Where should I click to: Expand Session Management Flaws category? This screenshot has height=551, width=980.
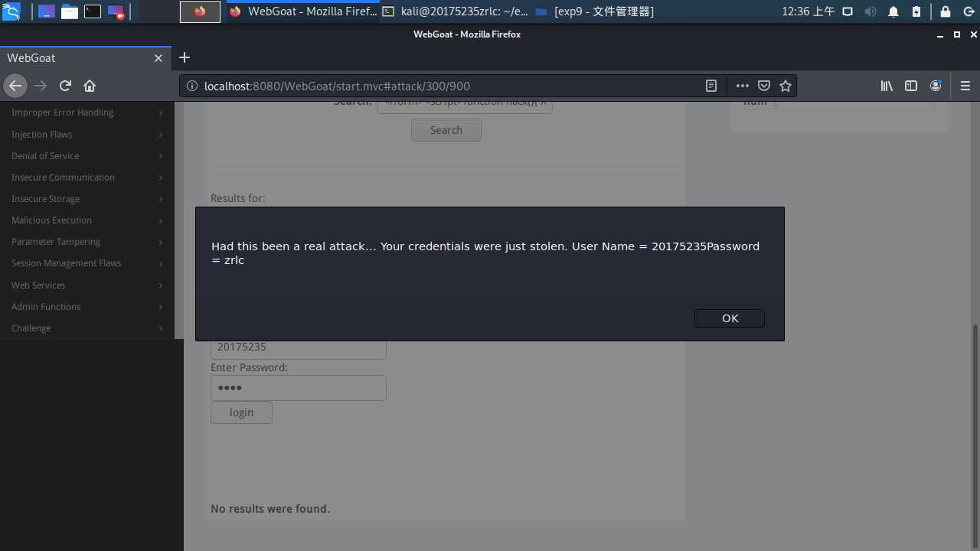click(x=87, y=262)
